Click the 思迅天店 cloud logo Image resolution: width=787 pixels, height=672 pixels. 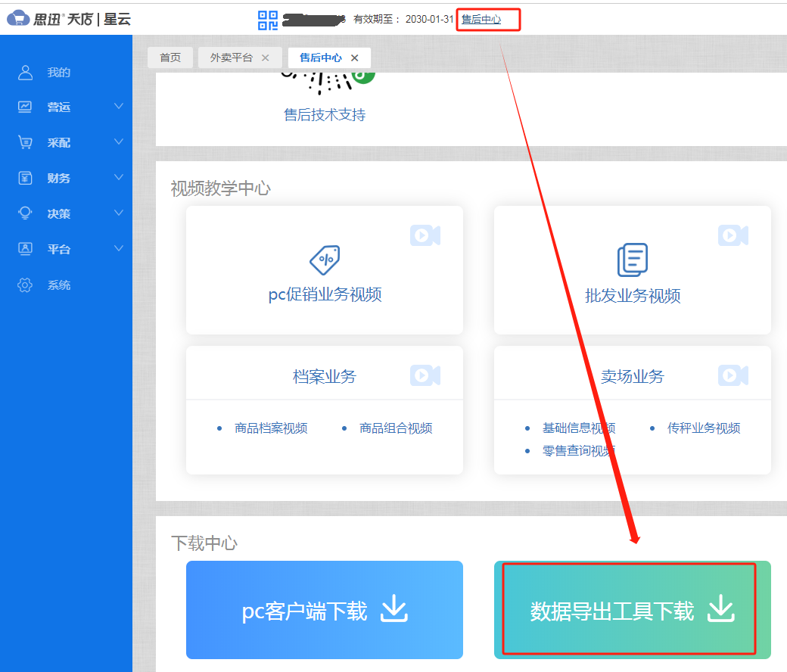(x=19, y=18)
